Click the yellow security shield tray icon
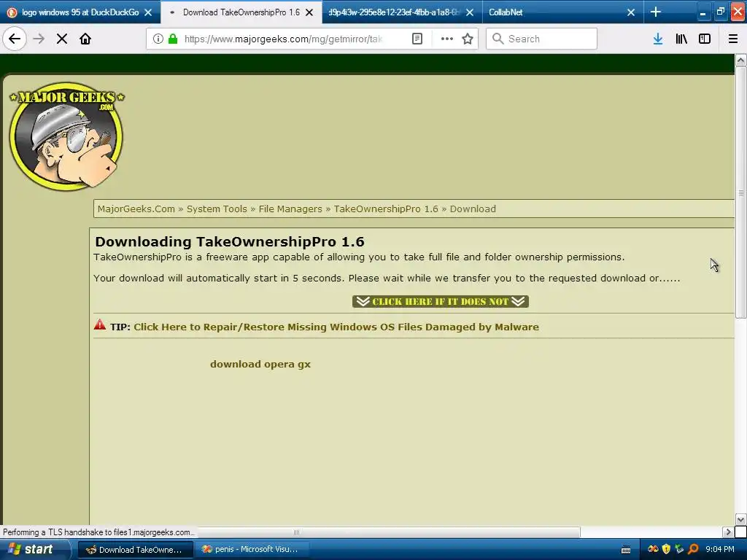Viewport: 747px width, 560px height. 666,549
